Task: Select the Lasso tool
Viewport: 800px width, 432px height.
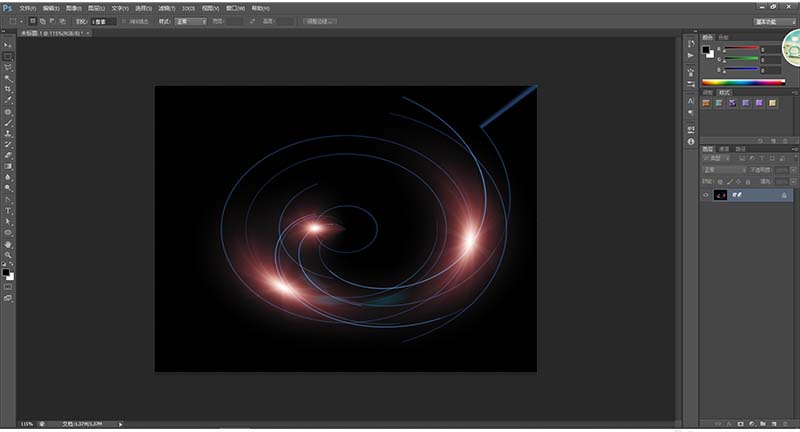Action: coord(8,67)
